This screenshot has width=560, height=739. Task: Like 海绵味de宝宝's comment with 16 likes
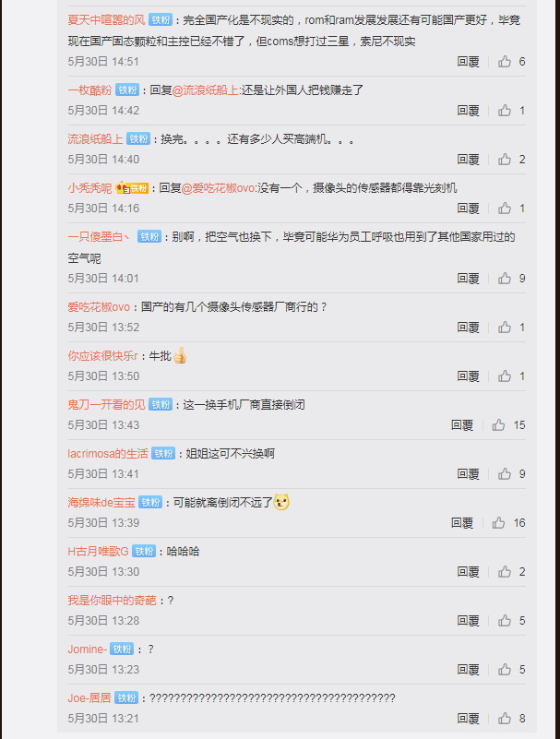pos(498,523)
